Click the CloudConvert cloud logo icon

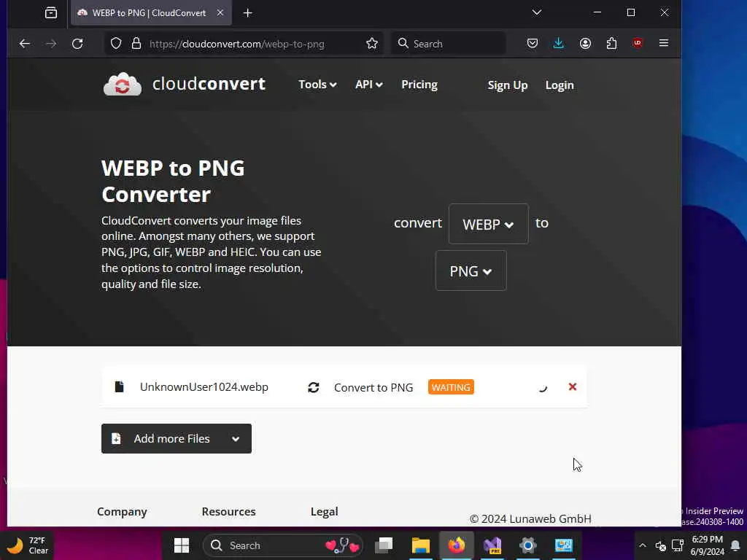123,85
